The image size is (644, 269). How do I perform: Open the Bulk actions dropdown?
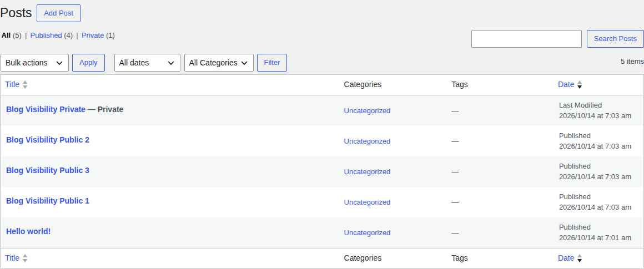click(35, 63)
